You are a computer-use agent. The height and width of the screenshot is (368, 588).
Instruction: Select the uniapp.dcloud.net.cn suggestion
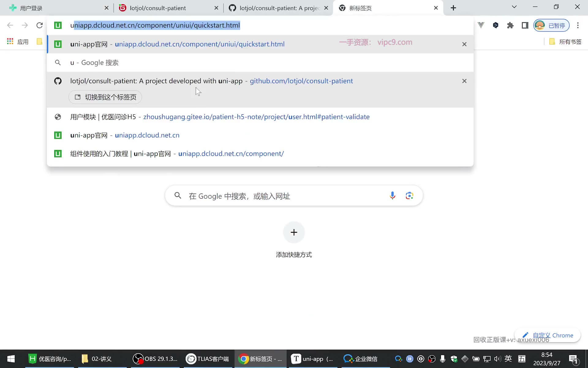(x=260, y=135)
